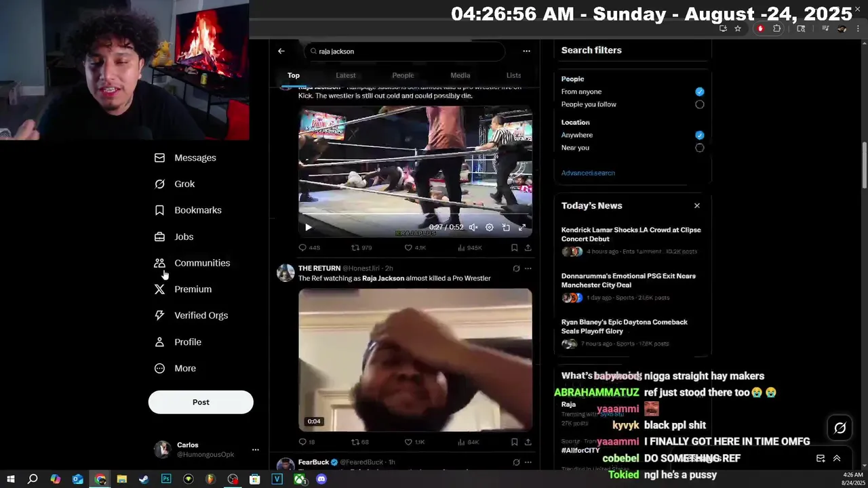This screenshot has height=488, width=868.
Task: Open Bookmarks in the sidebar
Action: 188,210
